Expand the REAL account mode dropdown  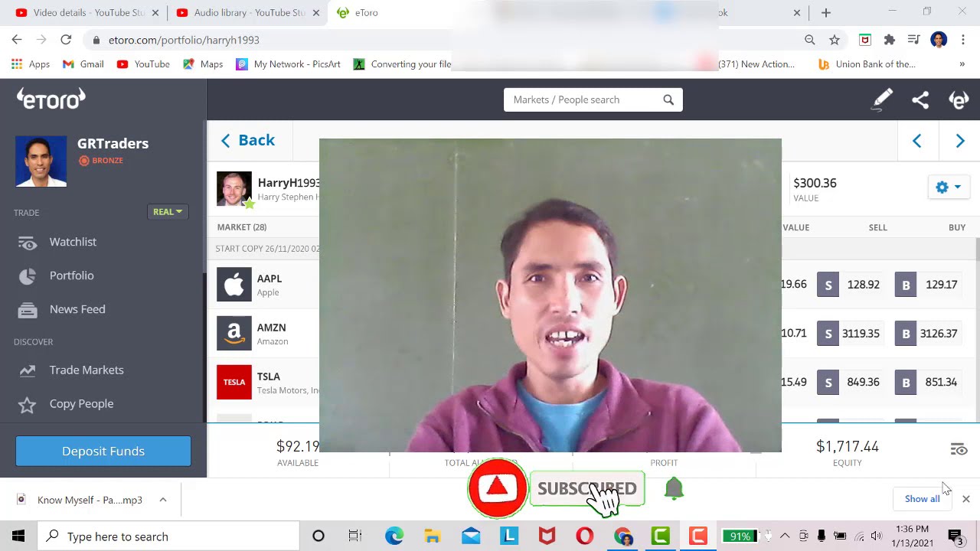[168, 212]
